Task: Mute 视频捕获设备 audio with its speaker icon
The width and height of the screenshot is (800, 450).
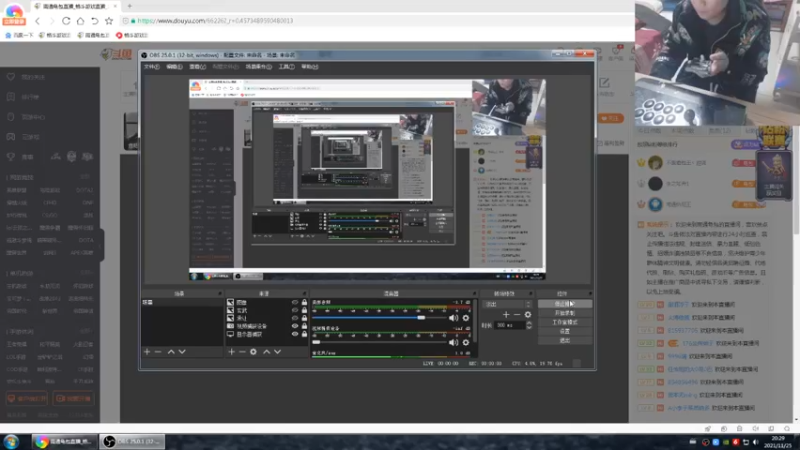Action: pyautogui.click(x=453, y=342)
